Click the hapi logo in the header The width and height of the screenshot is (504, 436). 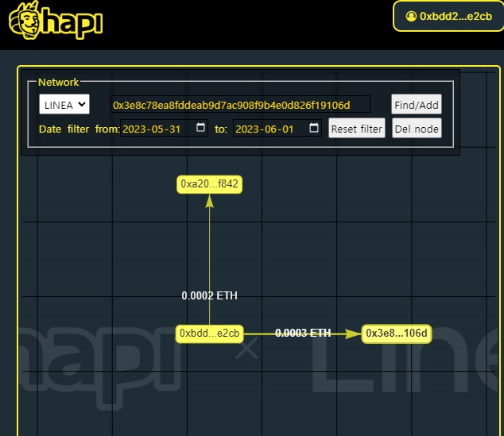pyautogui.click(x=56, y=20)
